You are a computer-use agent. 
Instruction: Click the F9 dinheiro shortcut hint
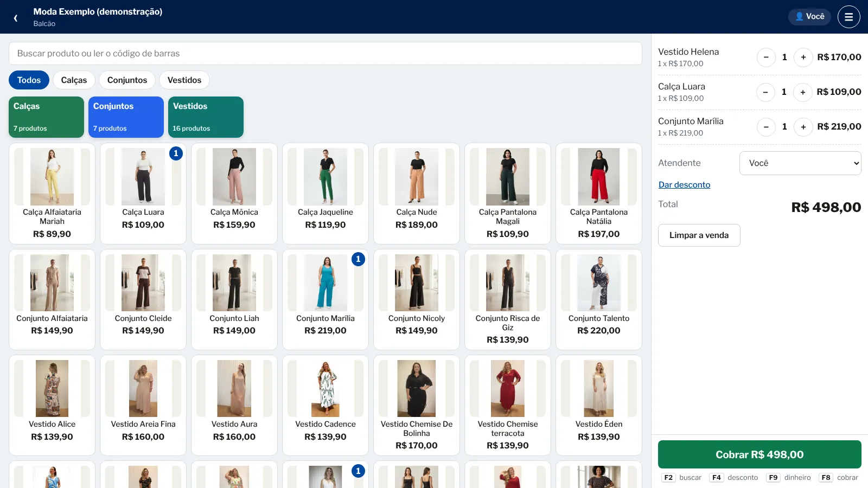(x=788, y=478)
